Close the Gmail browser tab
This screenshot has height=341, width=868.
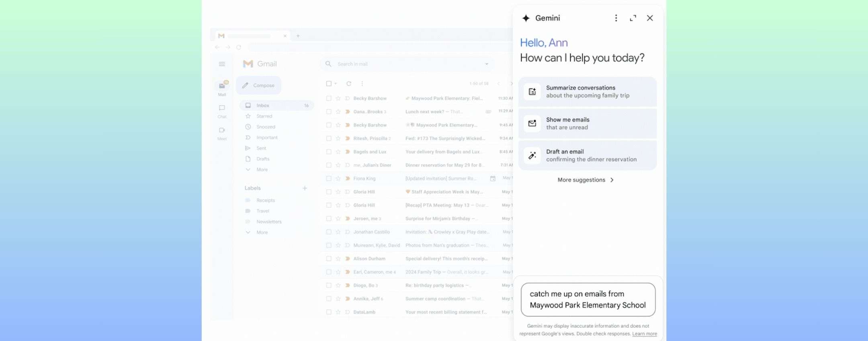(x=285, y=36)
